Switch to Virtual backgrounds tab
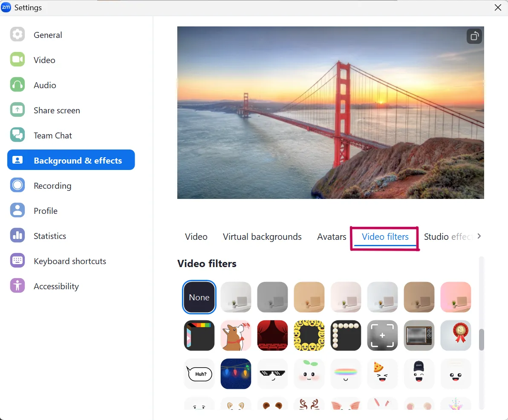The height and width of the screenshot is (420, 508). (x=262, y=237)
